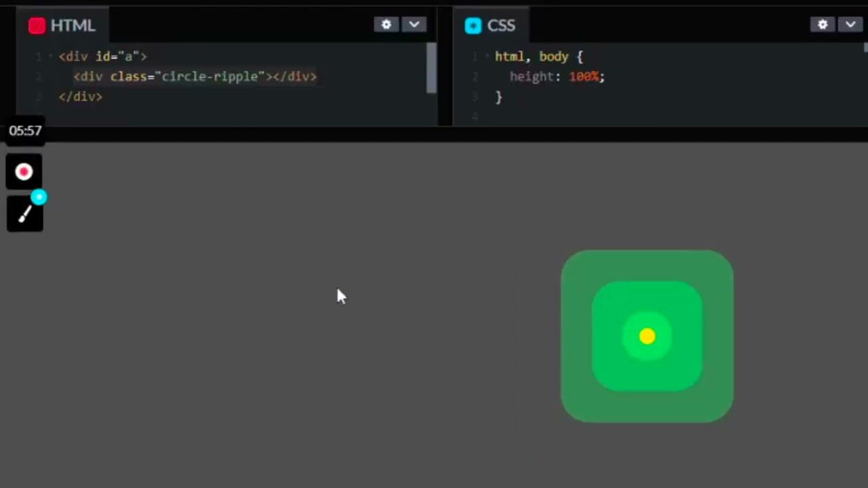Open the brush annotation tool
The image size is (868, 488).
click(x=24, y=214)
